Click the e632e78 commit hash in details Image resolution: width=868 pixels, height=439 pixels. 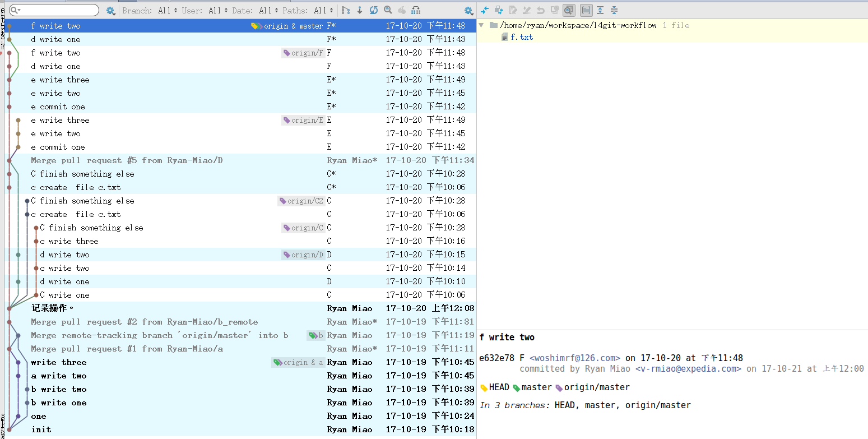[497, 358]
